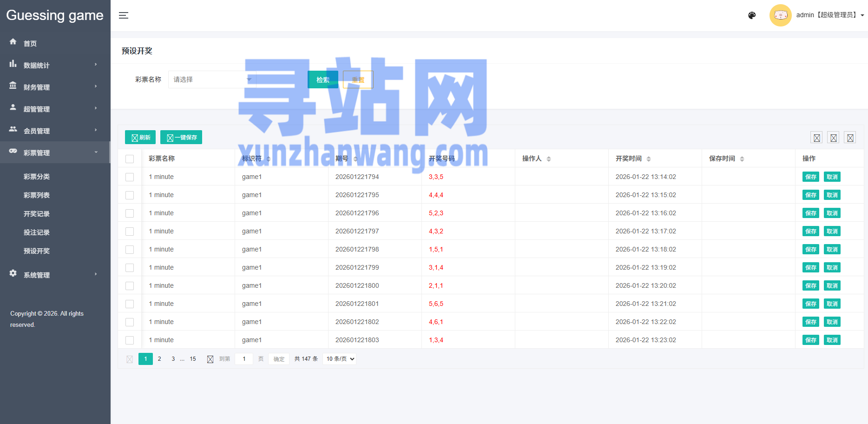The width and height of the screenshot is (868, 424).
Task: Open 开奖记录 in the sidebar submenu
Action: 37,214
